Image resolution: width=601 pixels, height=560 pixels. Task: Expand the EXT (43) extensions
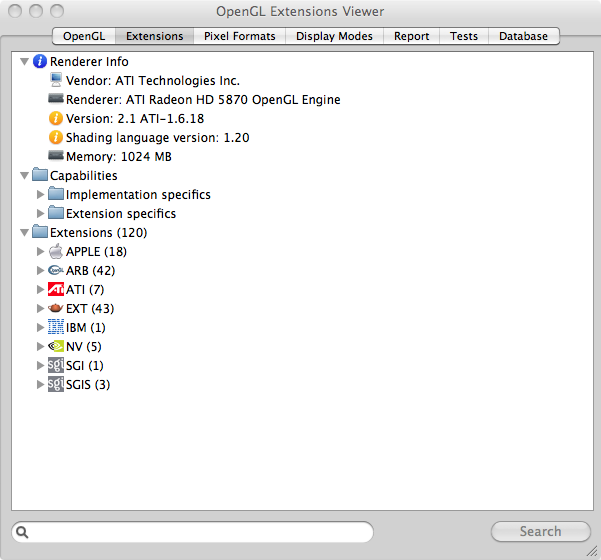tap(40, 308)
